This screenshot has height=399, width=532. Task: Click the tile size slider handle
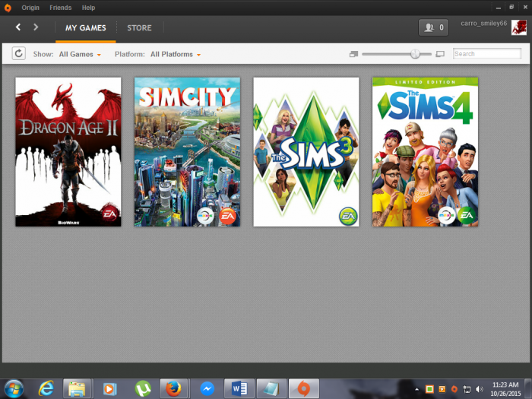point(415,54)
